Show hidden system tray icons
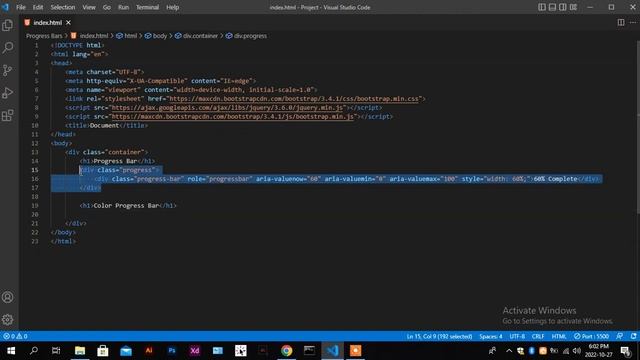The image size is (640, 360). click(509, 351)
